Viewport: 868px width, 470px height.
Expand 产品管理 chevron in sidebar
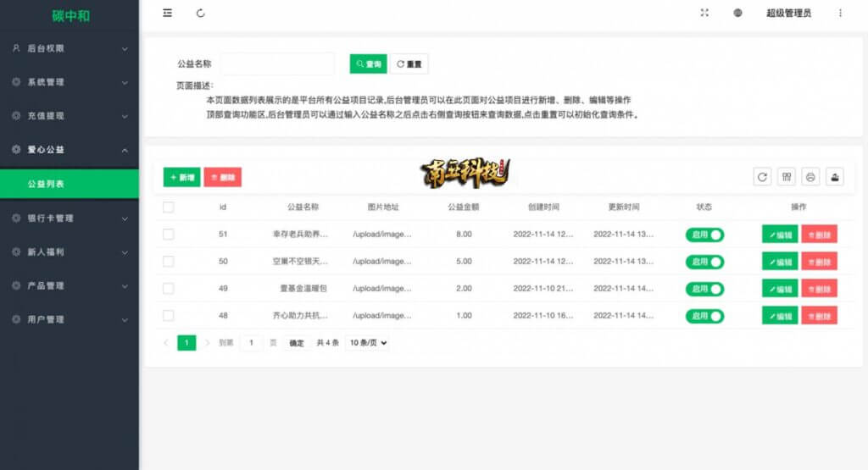125,286
